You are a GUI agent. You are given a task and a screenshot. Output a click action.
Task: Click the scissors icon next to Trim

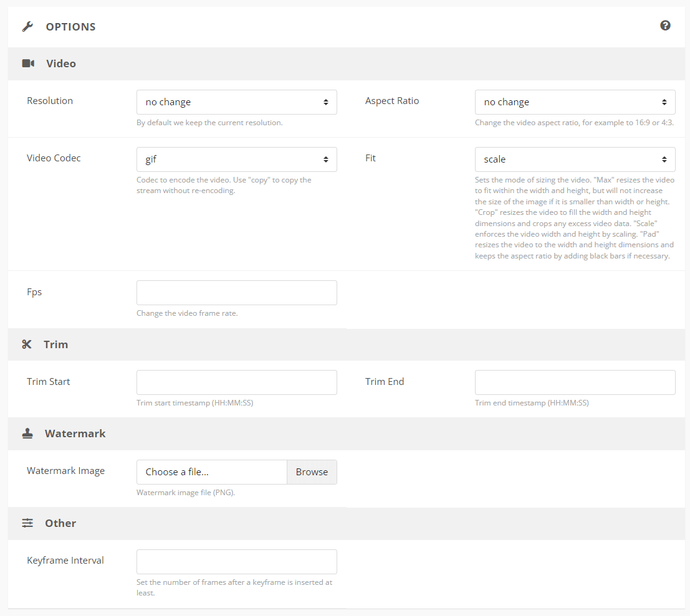click(27, 344)
